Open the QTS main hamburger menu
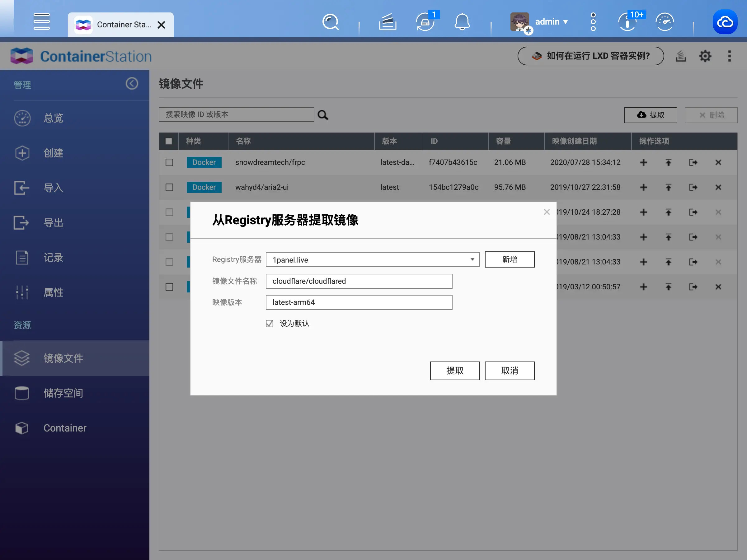 [41, 21]
